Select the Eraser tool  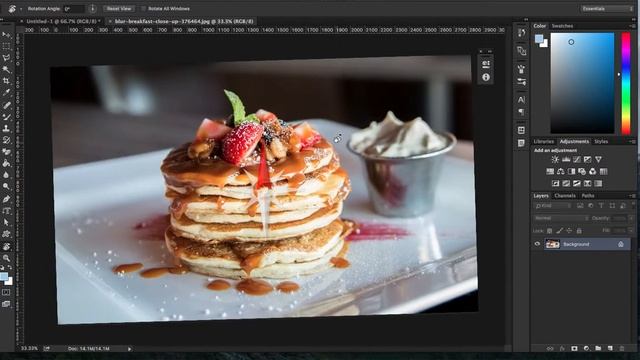pyautogui.click(x=6, y=152)
